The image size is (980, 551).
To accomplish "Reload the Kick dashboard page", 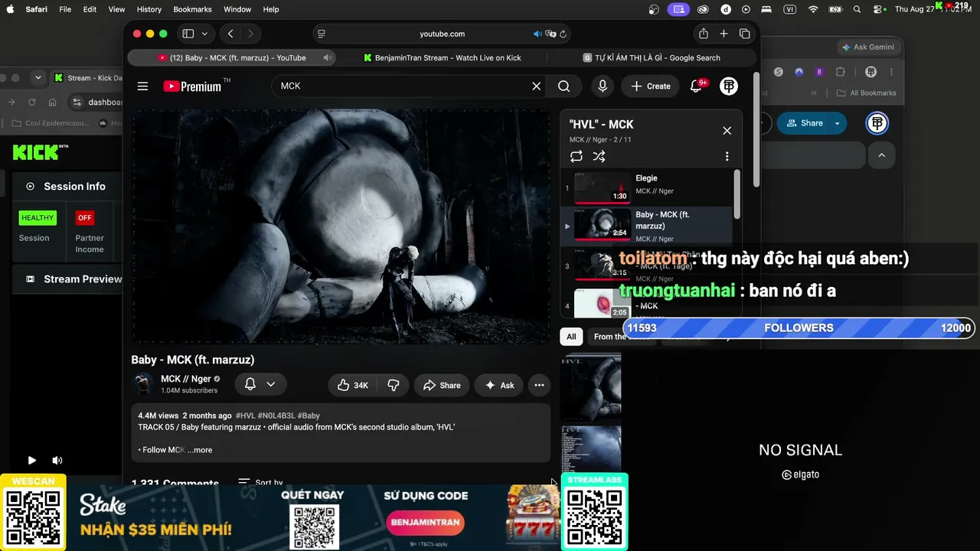I will (32, 102).
